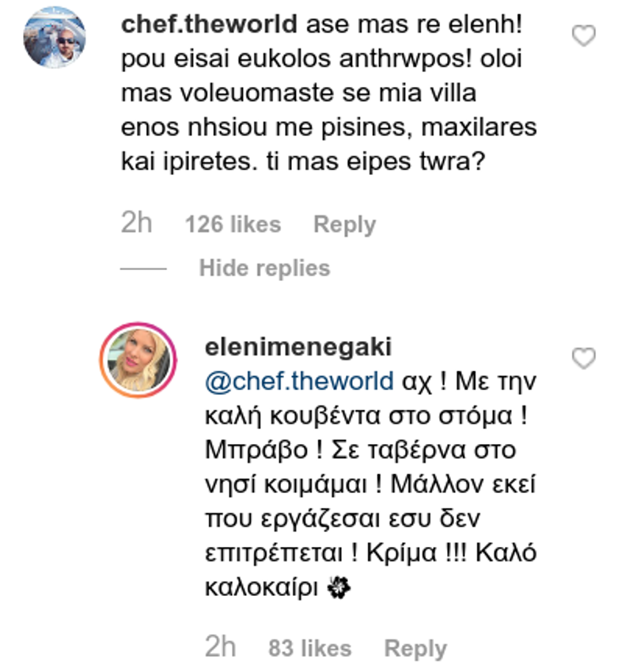The height and width of the screenshot is (672, 633).
Task: Click the 2h timestamp under chef.theworld's comment
Action: 136,224
